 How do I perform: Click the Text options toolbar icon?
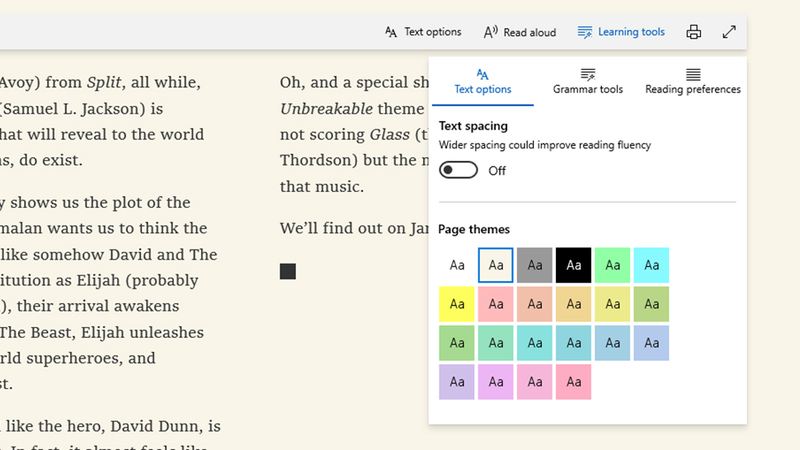pyautogui.click(x=391, y=32)
